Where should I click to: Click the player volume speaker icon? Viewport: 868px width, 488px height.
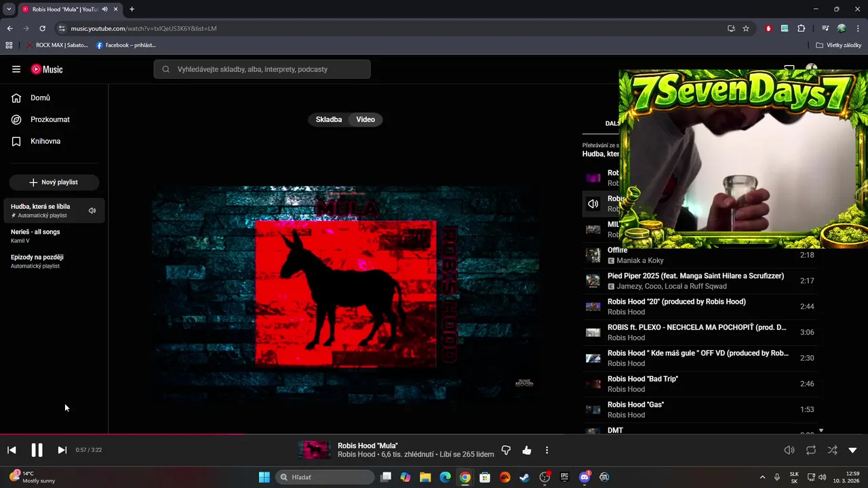pyautogui.click(x=789, y=450)
